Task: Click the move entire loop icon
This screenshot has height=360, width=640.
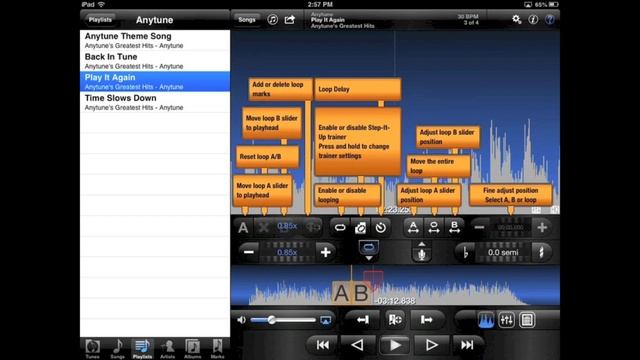Action: click(x=434, y=227)
